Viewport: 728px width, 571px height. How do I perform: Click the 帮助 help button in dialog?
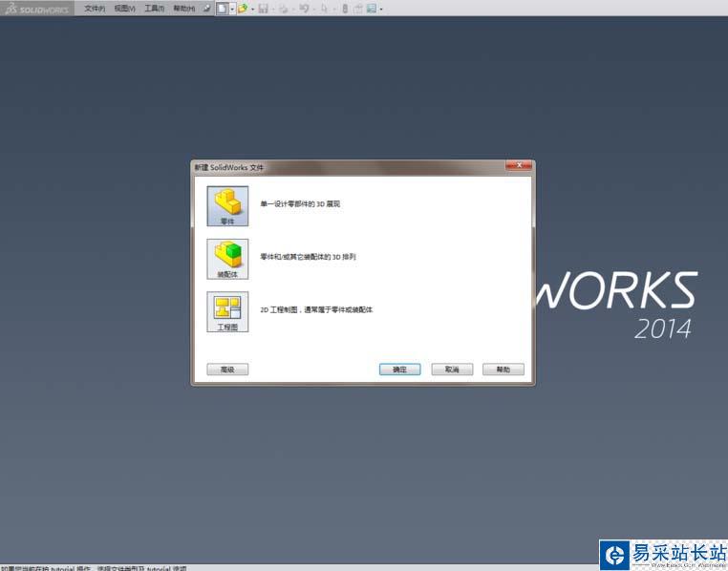point(503,370)
